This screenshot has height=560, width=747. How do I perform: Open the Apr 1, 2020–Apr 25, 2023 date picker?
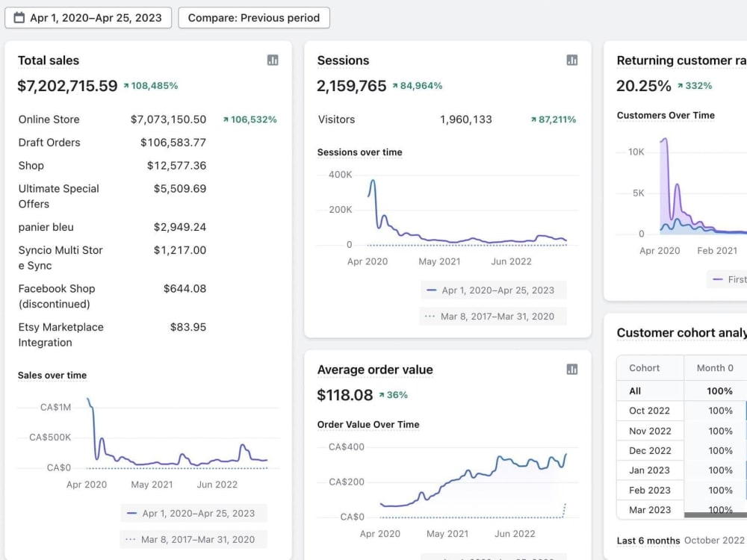pos(88,18)
